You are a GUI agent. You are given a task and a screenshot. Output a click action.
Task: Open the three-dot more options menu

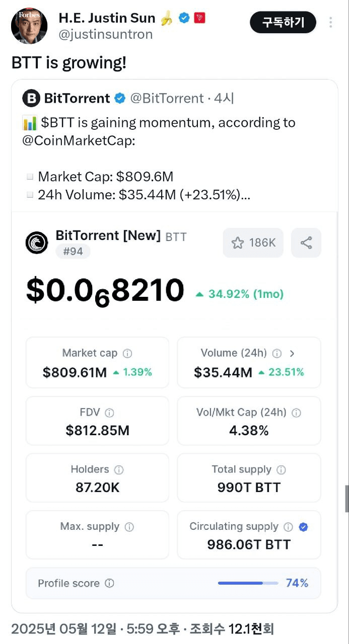click(x=331, y=22)
